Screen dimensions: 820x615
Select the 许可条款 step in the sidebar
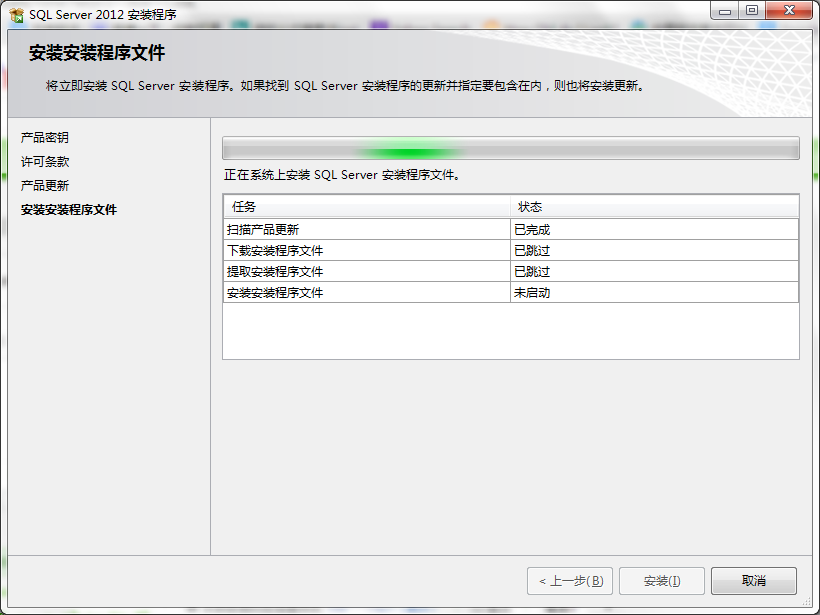(x=44, y=162)
